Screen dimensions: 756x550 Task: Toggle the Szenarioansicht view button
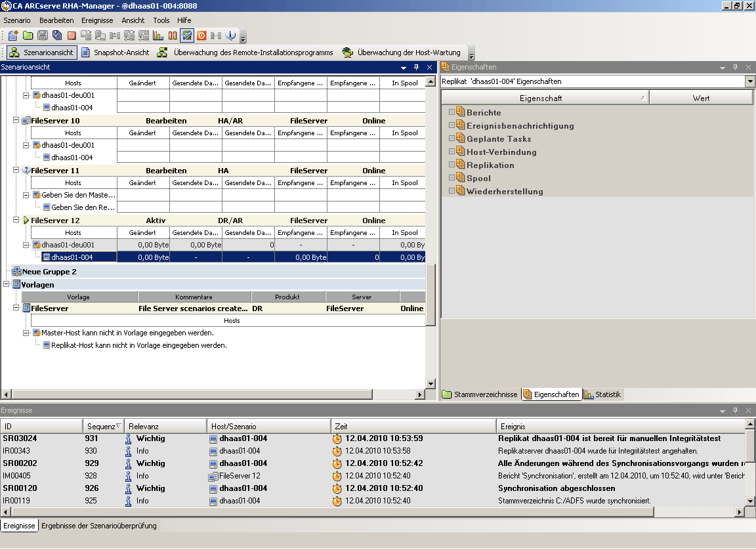[42, 53]
